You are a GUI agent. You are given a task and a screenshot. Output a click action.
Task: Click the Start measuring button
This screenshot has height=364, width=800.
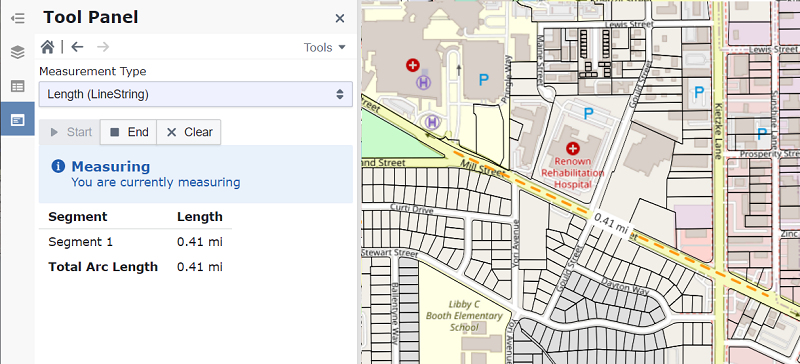coord(70,132)
